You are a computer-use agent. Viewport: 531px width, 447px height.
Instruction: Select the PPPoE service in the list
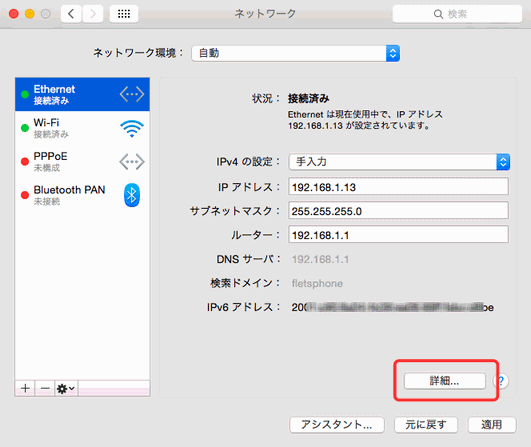[x=82, y=162]
